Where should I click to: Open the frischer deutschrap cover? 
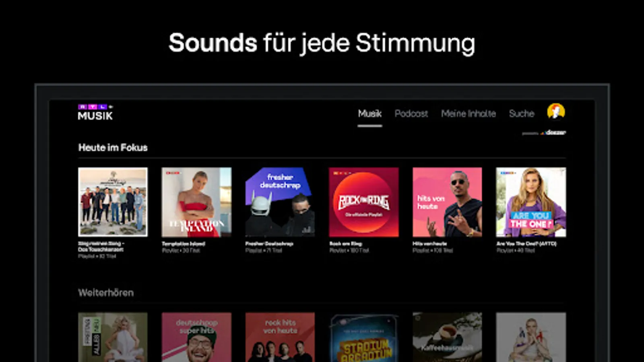point(280,202)
